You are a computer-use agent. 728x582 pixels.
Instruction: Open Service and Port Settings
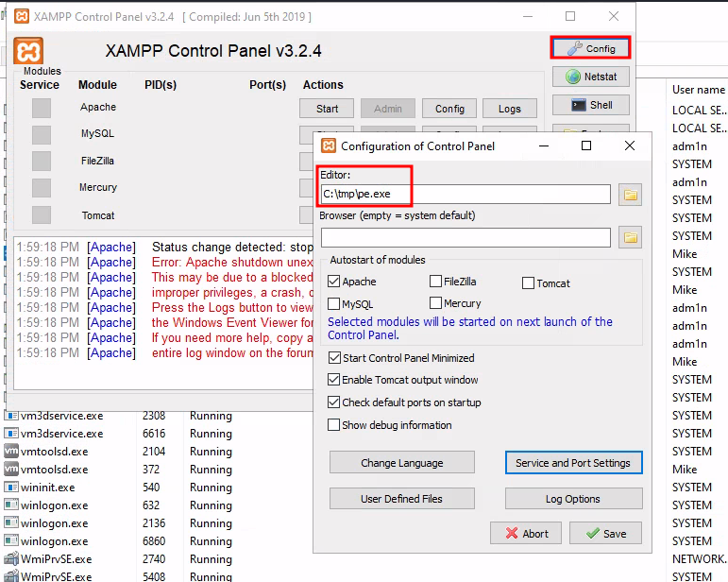click(573, 463)
